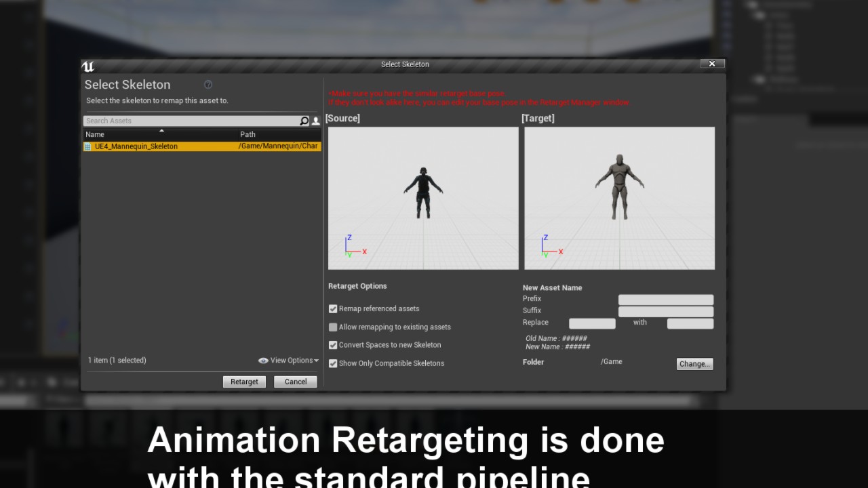The height and width of the screenshot is (488, 868).
Task: Click the eye icon for View Options
Action: (x=263, y=361)
